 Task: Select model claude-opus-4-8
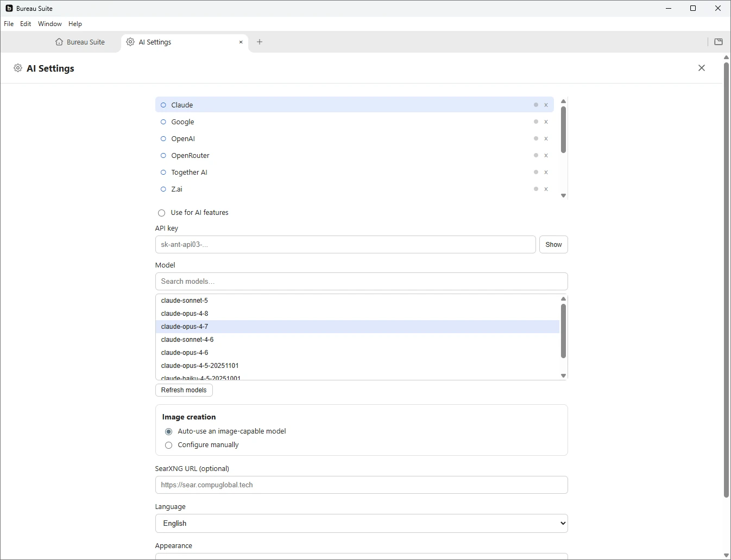coord(357,314)
